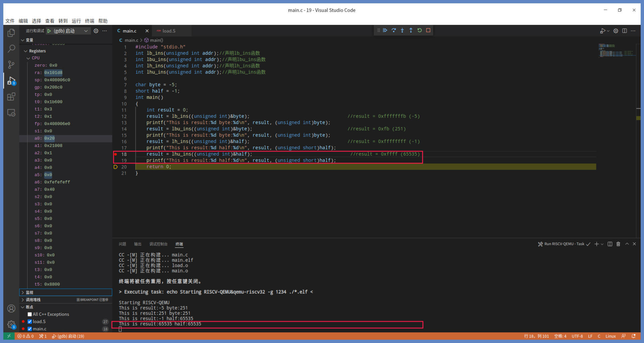Uncheck the load.S breakpoint
Image resolution: width=644 pixels, height=343 pixels.
[x=30, y=322]
